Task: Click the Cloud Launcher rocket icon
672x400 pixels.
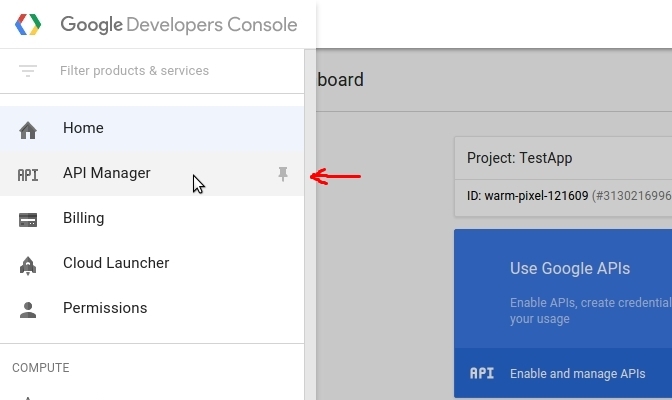Action: click(28, 264)
